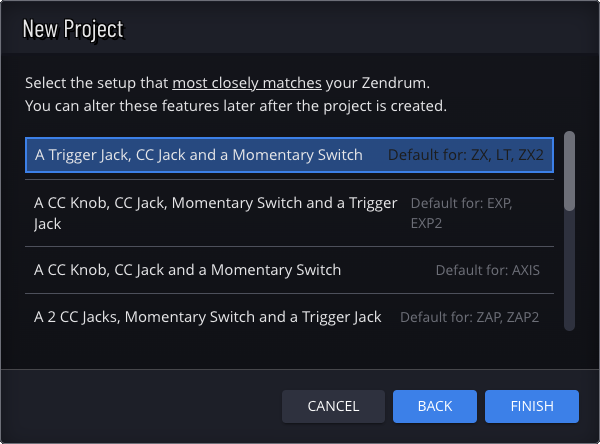Click FINISH to create the project
600x444 pixels.
point(532,406)
